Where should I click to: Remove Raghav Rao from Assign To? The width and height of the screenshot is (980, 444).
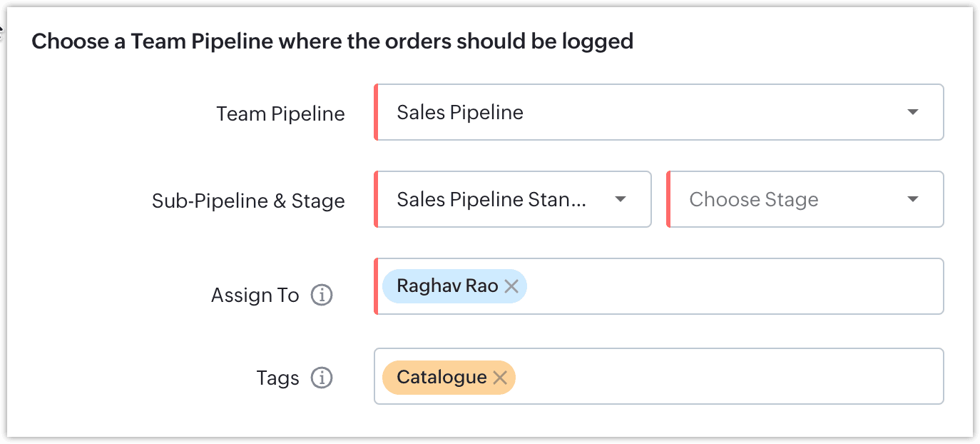[511, 286]
